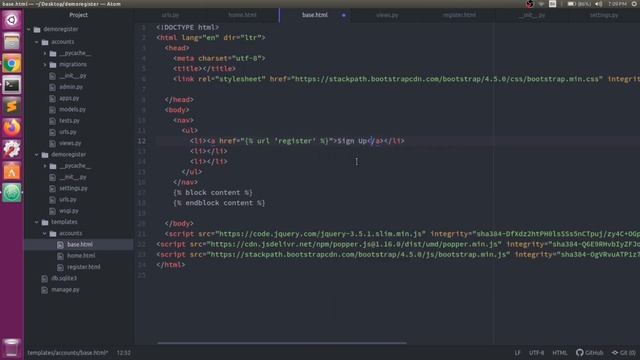This screenshot has height=360, width=640.
Task: Switch to the settings.py tab
Action: tap(604, 15)
